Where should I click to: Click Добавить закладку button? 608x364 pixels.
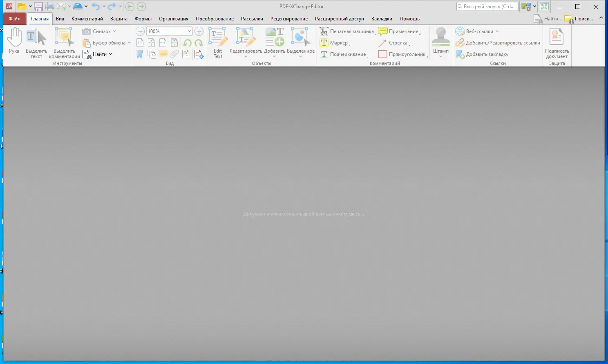pos(482,54)
